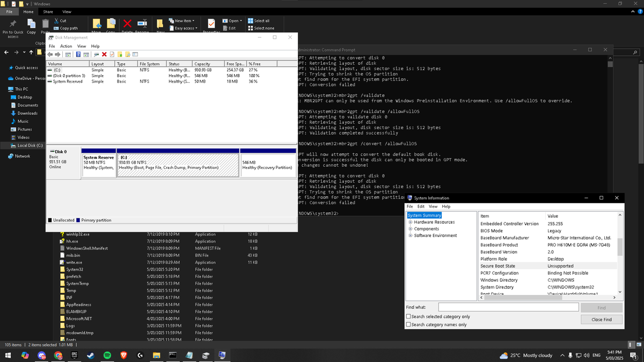Open Discord from the taskbar
Viewport: 644px width, 362px height.
pyautogui.click(x=42, y=355)
